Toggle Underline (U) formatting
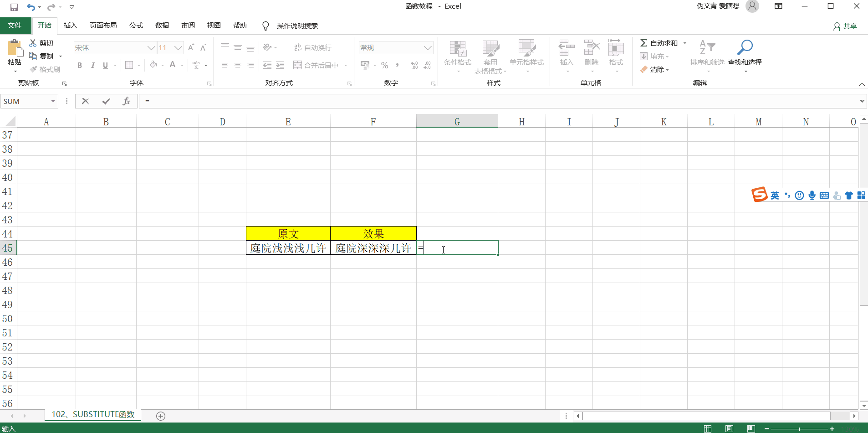 [105, 65]
